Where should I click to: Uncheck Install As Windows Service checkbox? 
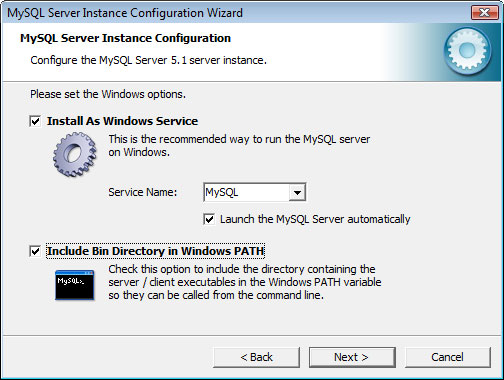pos(35,121)
